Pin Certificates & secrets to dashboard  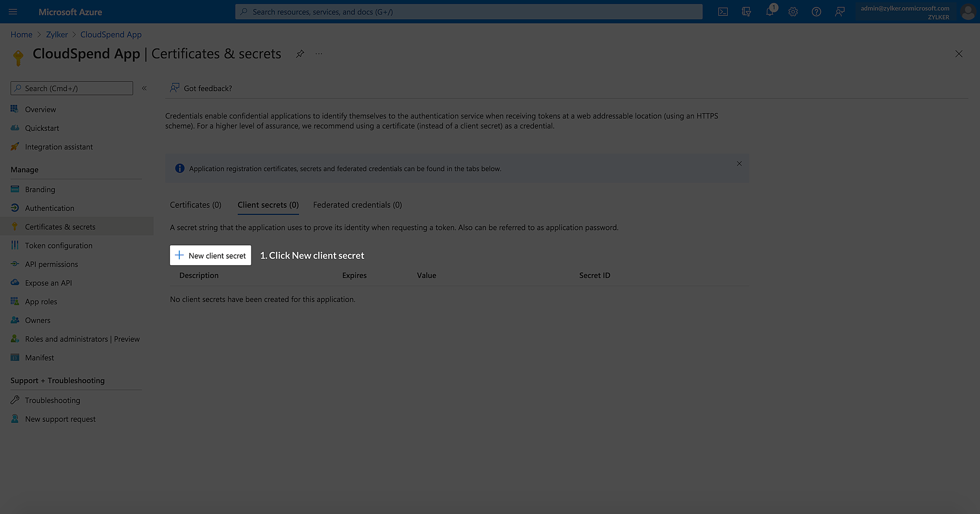coord(300,54)
